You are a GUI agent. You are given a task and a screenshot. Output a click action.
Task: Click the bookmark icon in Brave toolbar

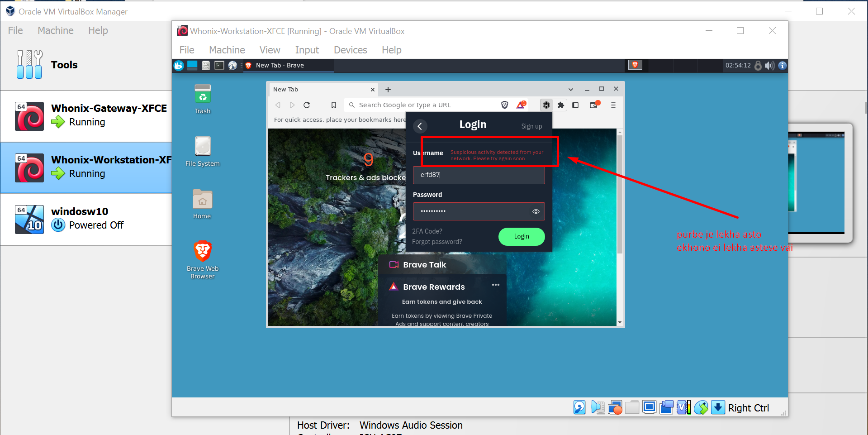tap(334, 105)
